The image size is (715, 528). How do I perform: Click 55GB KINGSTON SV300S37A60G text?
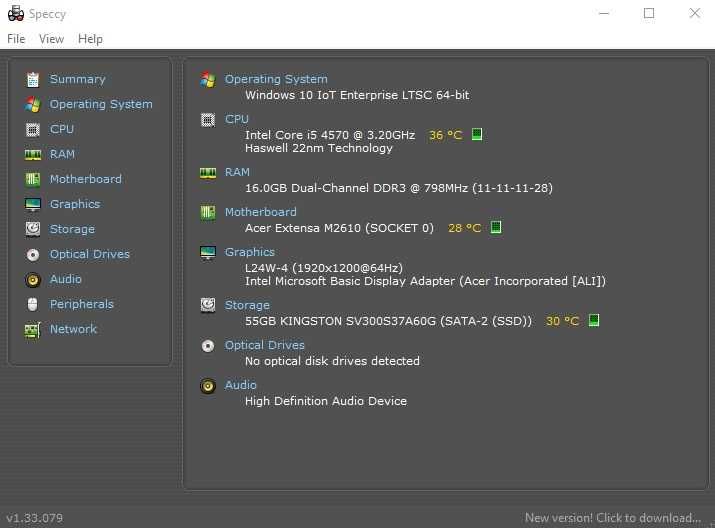pos(389,321)
